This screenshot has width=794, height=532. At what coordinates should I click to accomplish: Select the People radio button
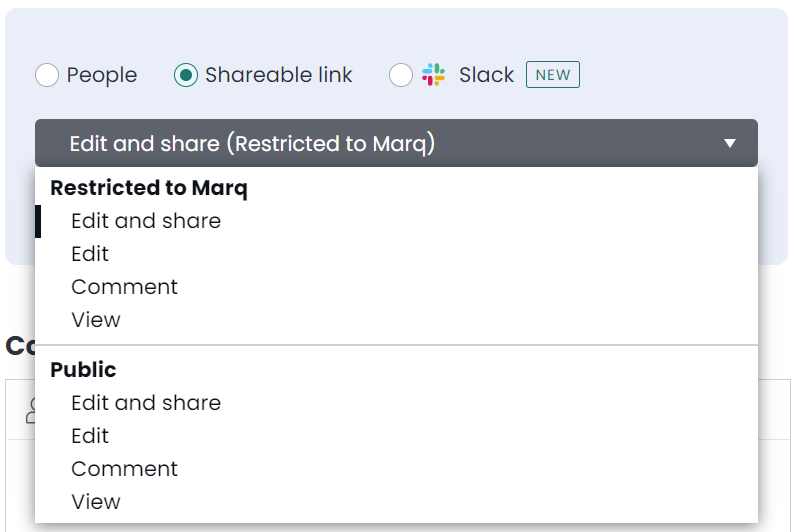[x=47, y=75]
